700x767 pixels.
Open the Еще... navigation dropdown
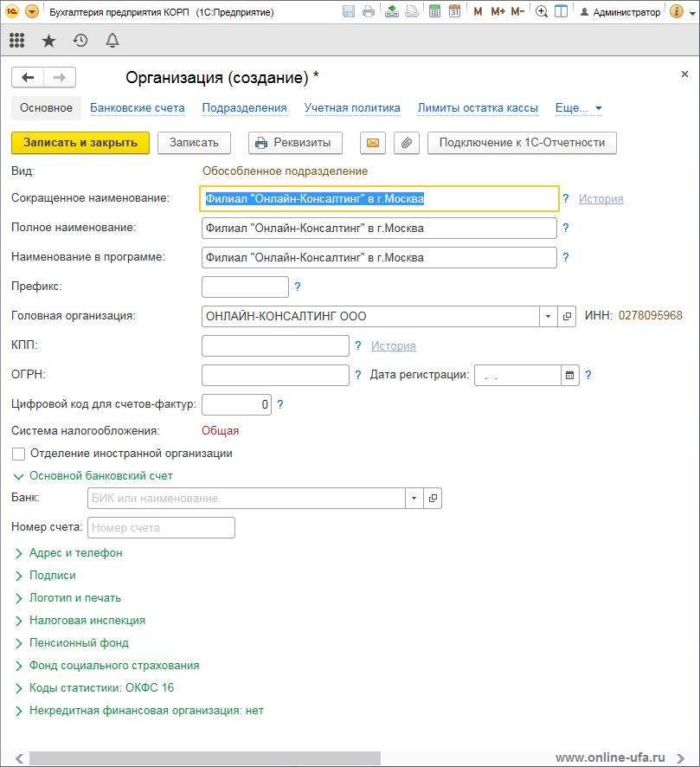coord(578,108)
